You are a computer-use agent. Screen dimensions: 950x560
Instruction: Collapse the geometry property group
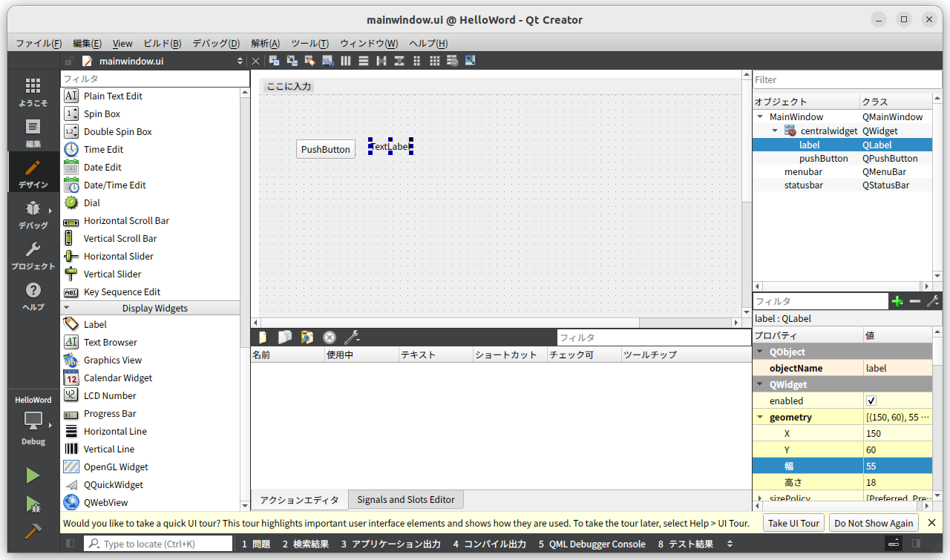click(x=759, y=417)
